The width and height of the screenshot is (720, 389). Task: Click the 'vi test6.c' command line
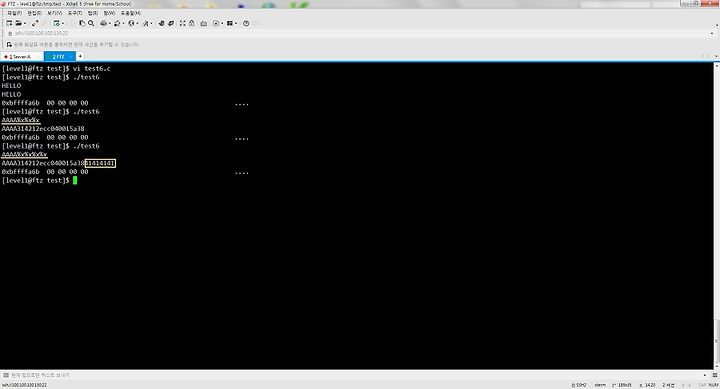pyautogui.click(x=56, y=68)
